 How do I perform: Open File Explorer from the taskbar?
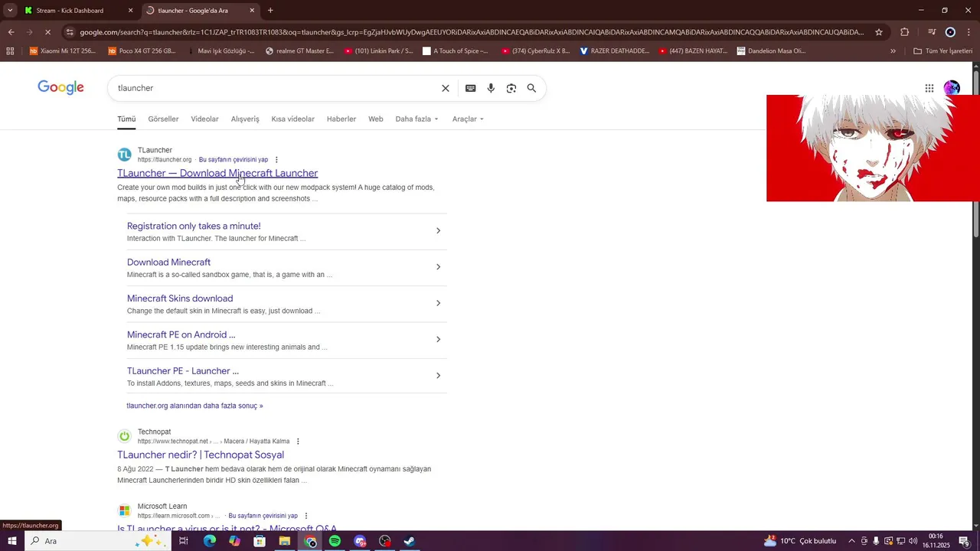[285, 541]
